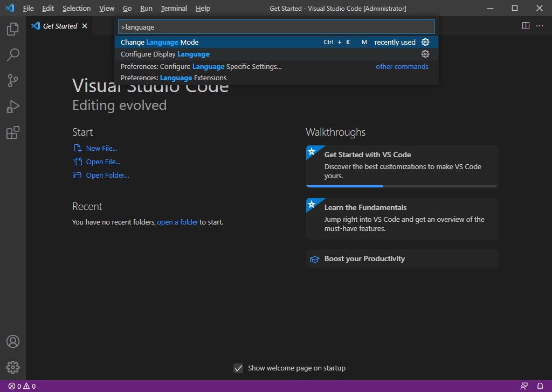
Task: Click the command palette input field
Action: [277, 27]
